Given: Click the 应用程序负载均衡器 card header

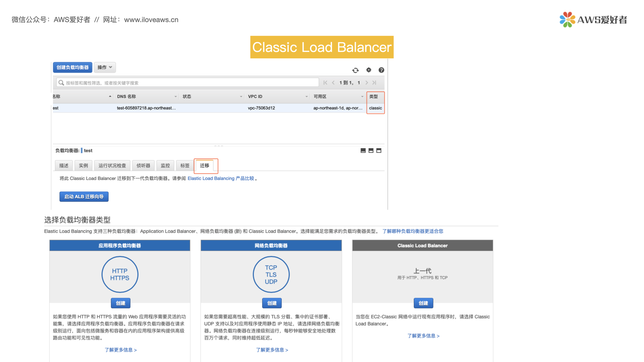Looking at the screenshot, I should pos(120,246).
